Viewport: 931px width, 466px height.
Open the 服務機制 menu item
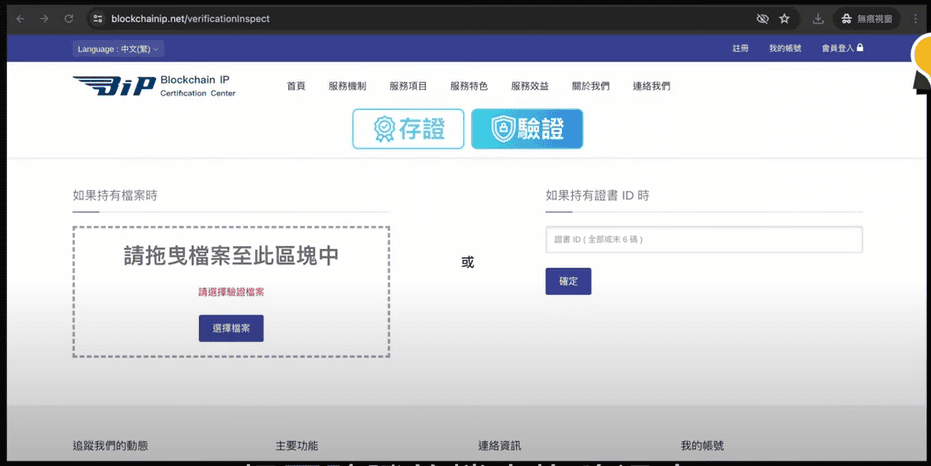pyautogui.click(x=347, y=86)
